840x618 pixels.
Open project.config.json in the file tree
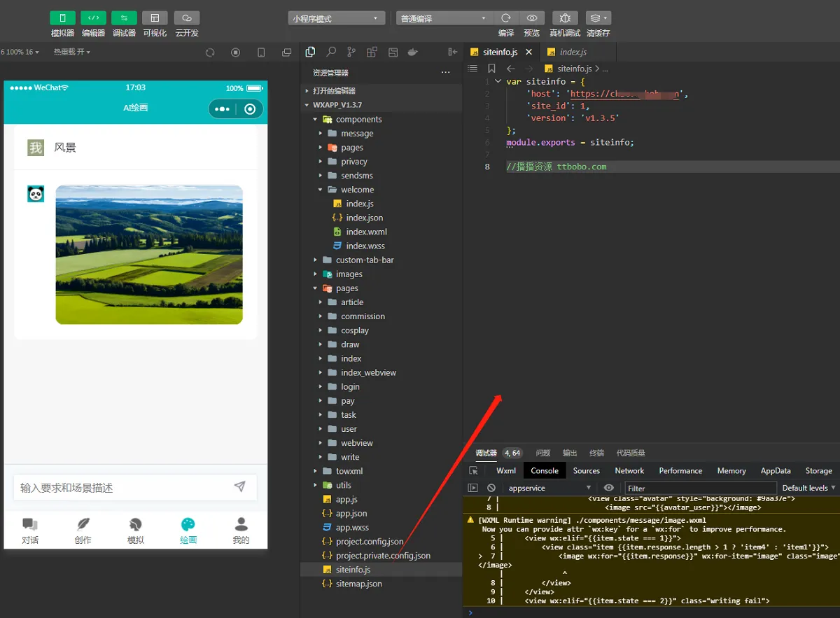click(369, 542)
